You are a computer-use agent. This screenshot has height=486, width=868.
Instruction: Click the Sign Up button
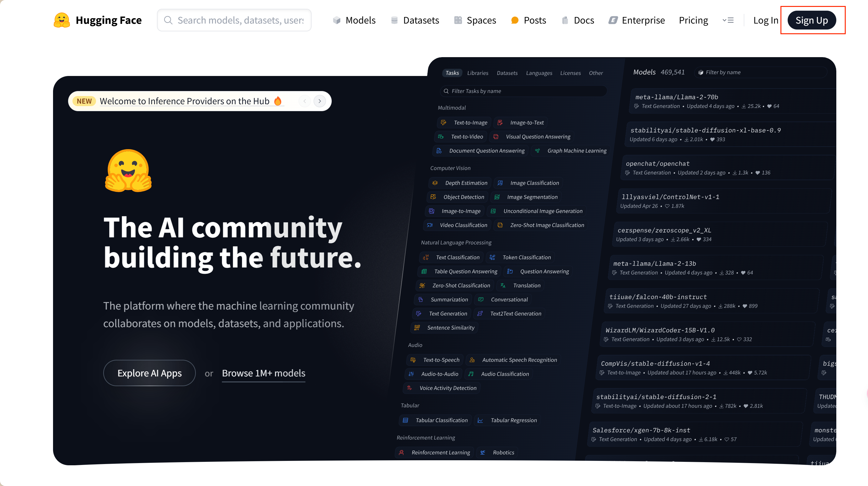pyautogui.click(x=812, y=20)
